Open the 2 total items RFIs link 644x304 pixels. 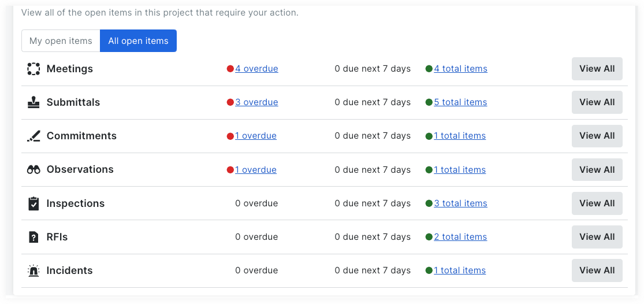coord(460,237)
